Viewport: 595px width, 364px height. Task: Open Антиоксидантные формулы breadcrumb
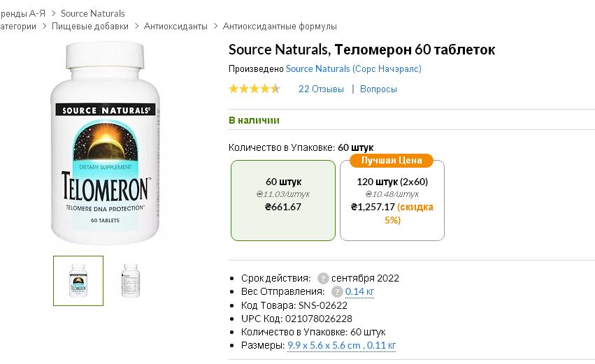(280, 26)
